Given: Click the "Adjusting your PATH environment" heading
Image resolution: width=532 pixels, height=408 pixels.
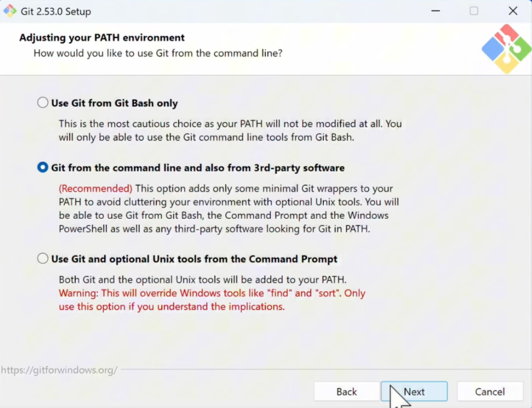Looking at the screenshot, I should click(x=102, y=37).
